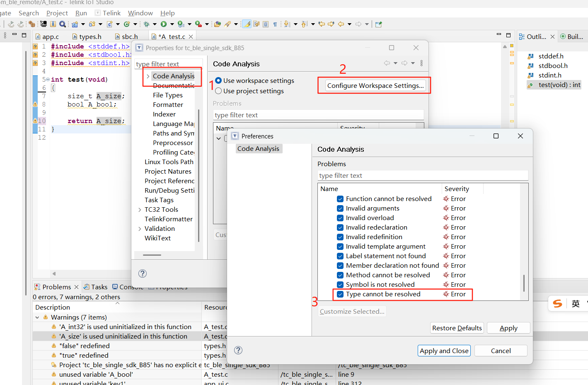Collapse the problems group chevron in Properties table
This screenshot has height=385, width=588.
[x=219, y=138]
